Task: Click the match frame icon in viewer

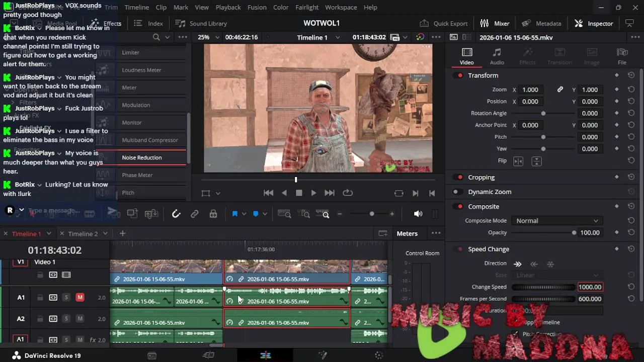Action: coord(399,193)
